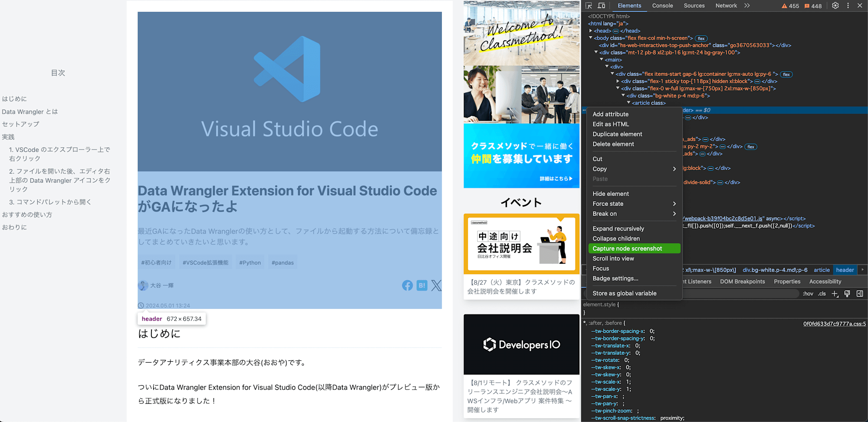The image size is (868, 422).
Task: Click the 448 issues flag indicator
Action: click(x=813, y=6)
